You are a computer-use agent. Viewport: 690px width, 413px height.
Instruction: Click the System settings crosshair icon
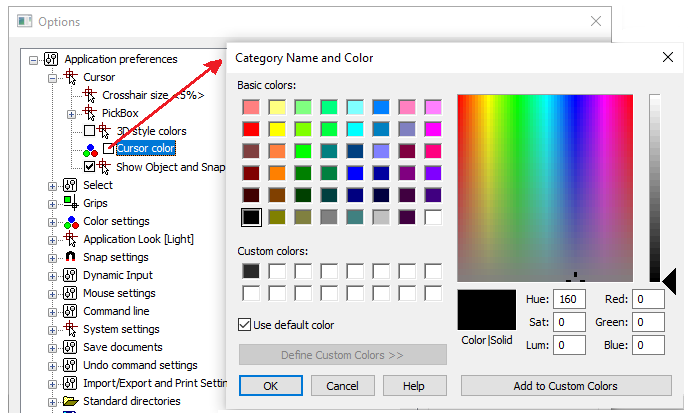click(x=71, y=329)
